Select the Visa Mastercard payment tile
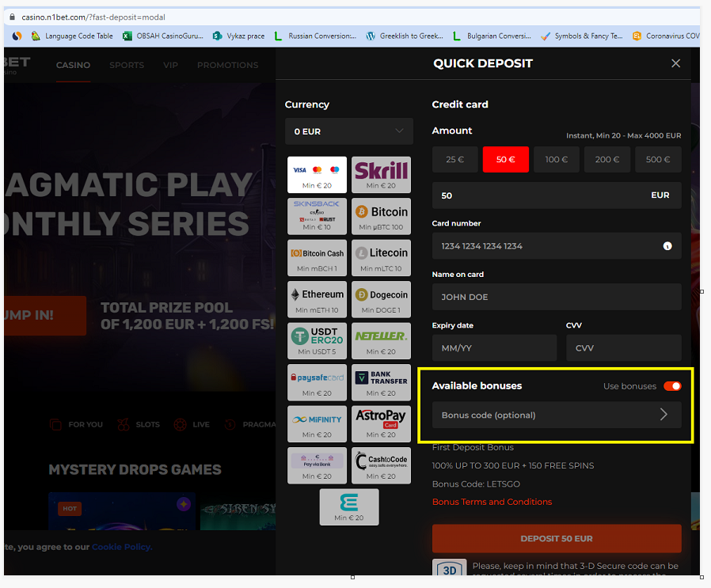 coord(316,175)
